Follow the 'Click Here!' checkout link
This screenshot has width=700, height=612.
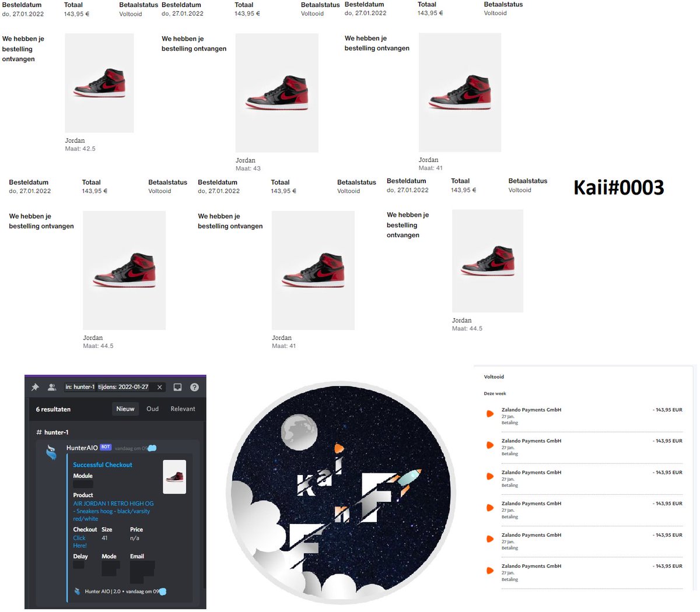click(80, 541)
